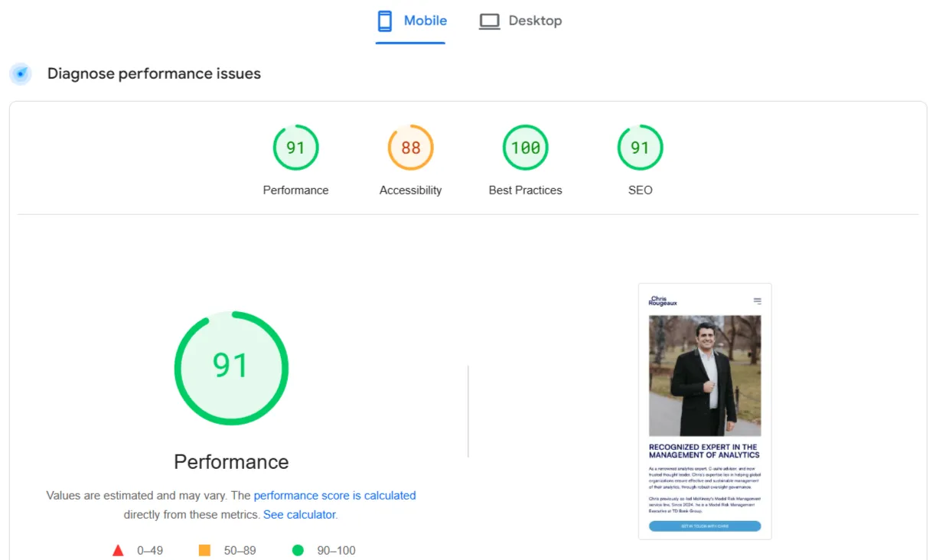Open the See calculator link
Screen dimensions: 936x560
pos(299,515)
